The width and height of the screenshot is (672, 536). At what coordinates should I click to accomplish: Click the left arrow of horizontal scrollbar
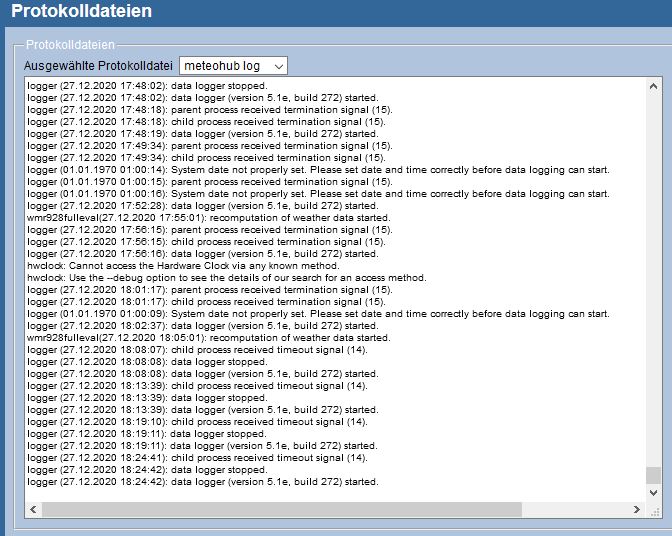pyautogui.click(x=33, y=510)
